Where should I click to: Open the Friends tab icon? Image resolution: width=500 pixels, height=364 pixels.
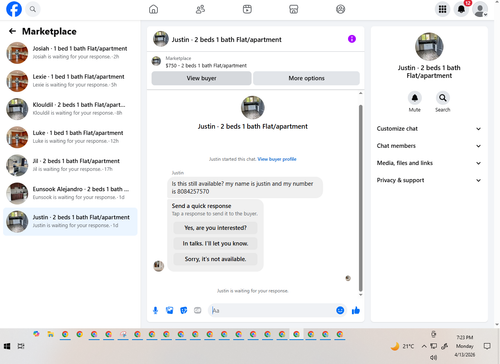click(200, 9)
